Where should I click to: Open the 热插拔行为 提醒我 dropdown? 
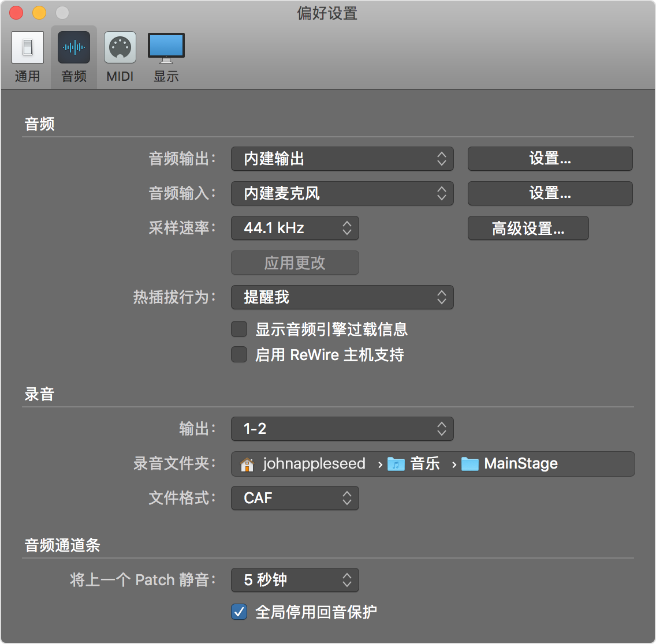[x=342, y=297]
